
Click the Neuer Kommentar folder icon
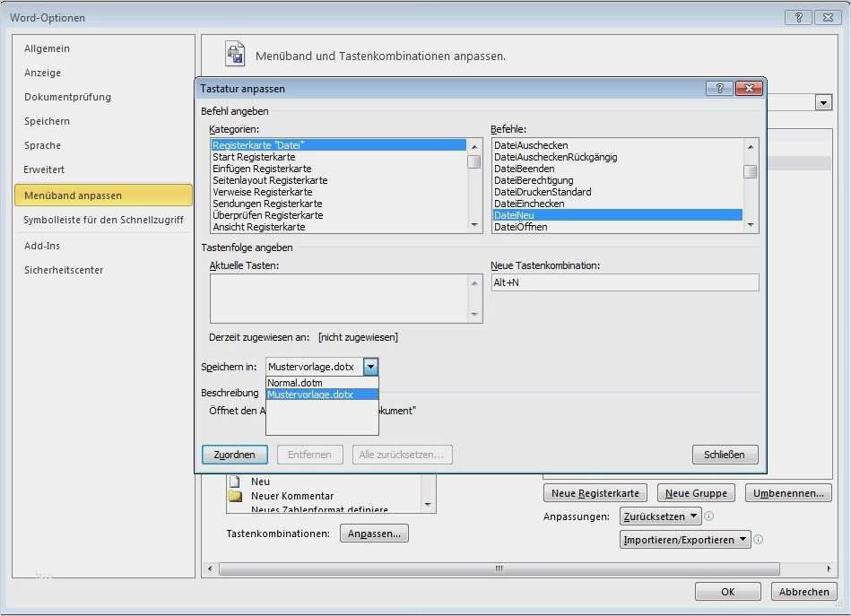pos(235,496)
